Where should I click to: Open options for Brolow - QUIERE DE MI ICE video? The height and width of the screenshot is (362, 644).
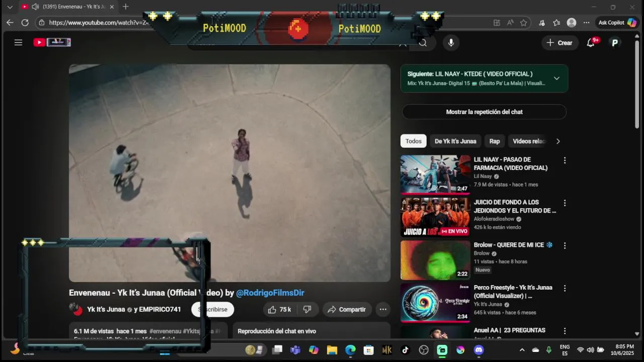click(565, 246)
